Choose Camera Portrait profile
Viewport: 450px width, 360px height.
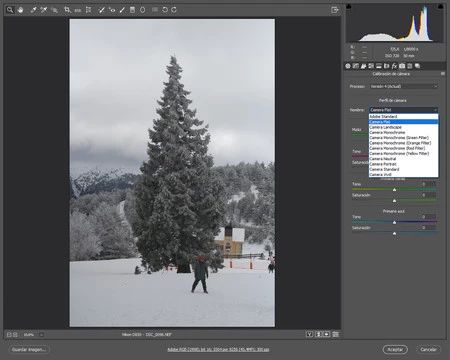[x=403, y=164]
